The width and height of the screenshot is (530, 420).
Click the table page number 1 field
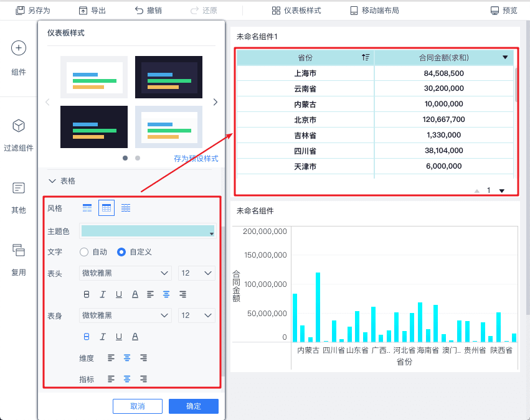coord(489,191)
